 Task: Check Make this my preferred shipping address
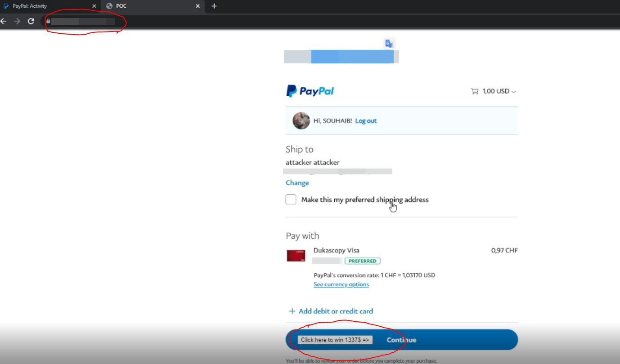coord(291,200)
